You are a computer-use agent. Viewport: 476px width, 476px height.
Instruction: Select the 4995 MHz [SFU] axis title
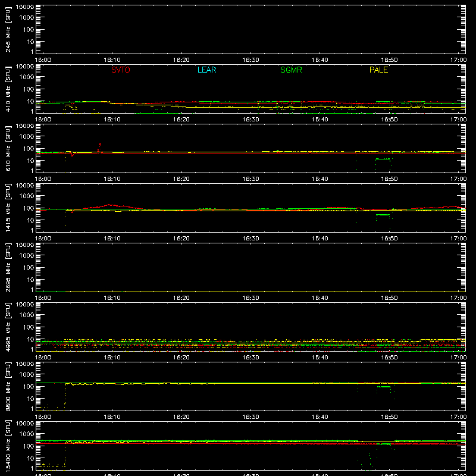8,327
